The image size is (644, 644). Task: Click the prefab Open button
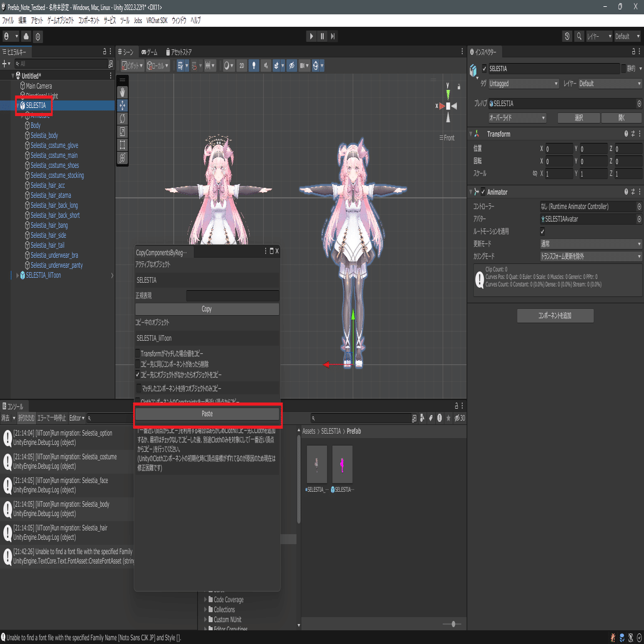click(622, 118)
